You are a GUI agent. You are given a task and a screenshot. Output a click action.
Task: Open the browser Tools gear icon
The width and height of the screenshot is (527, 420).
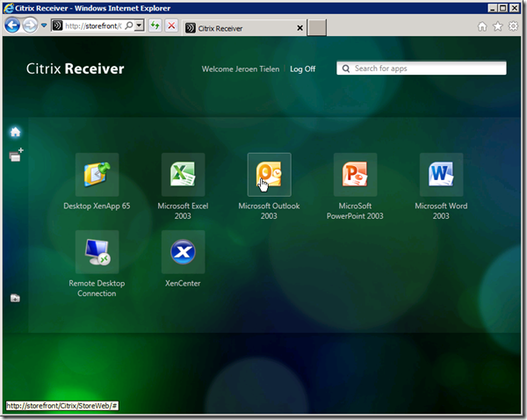[x=513, y=26]
